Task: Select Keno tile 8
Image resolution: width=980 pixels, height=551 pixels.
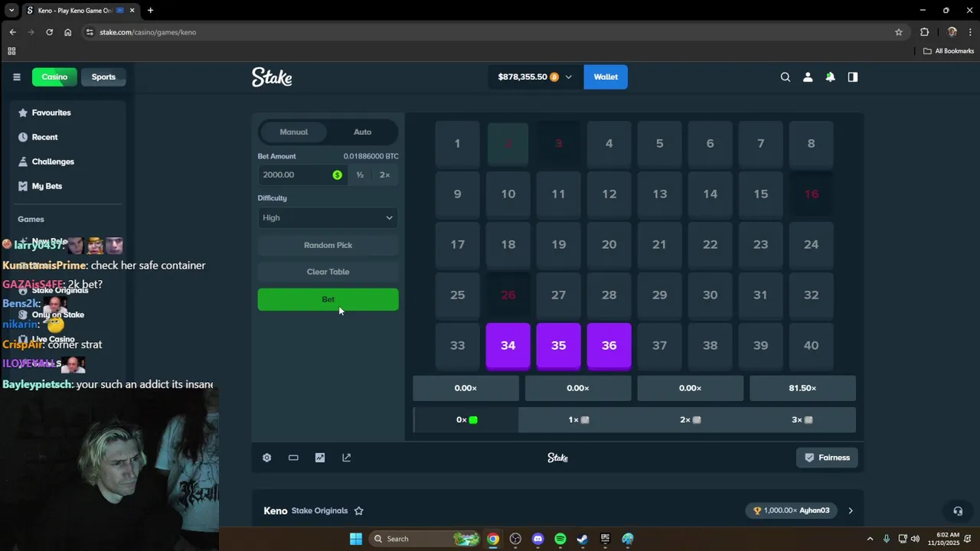Action: click(812, 144)
